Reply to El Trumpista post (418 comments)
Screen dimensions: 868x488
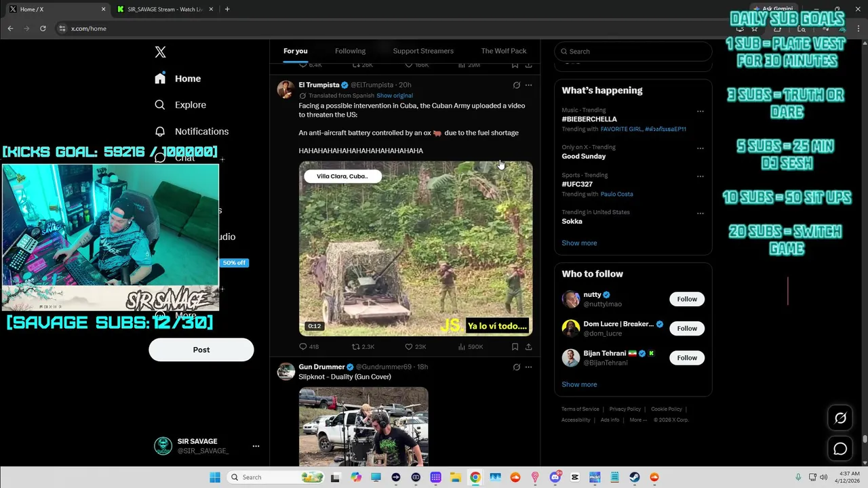(x=309, y=346)
